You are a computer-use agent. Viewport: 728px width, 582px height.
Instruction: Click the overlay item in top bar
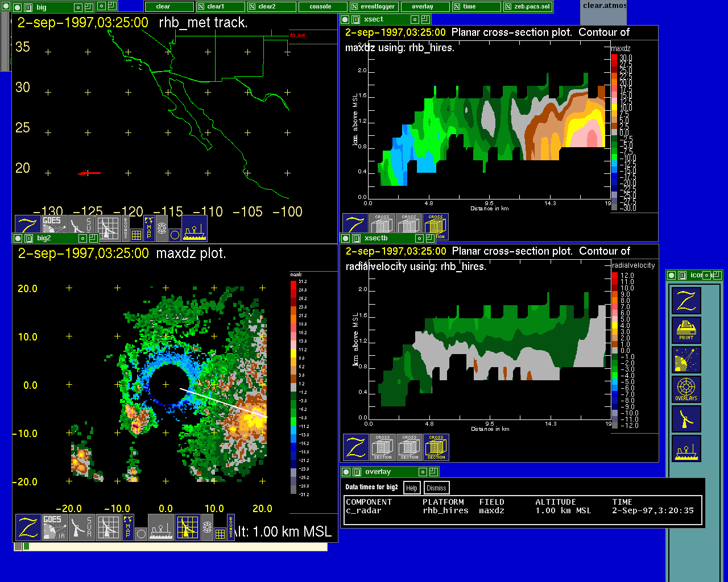tap(423, 7)
